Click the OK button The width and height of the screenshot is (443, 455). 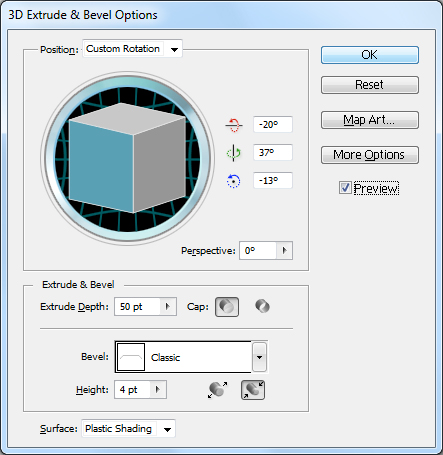point(370,55)
